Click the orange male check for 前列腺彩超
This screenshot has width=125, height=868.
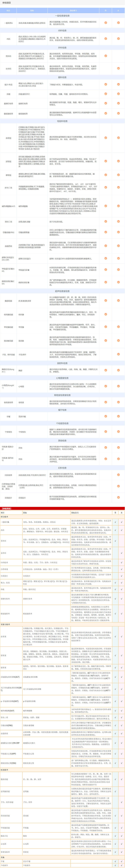coord(106,314)
